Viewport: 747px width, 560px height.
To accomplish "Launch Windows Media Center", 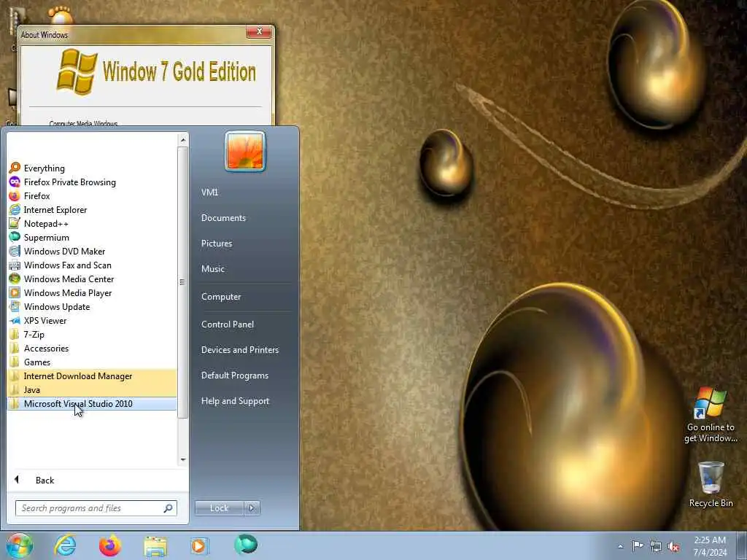I will (x=92, y=279).
